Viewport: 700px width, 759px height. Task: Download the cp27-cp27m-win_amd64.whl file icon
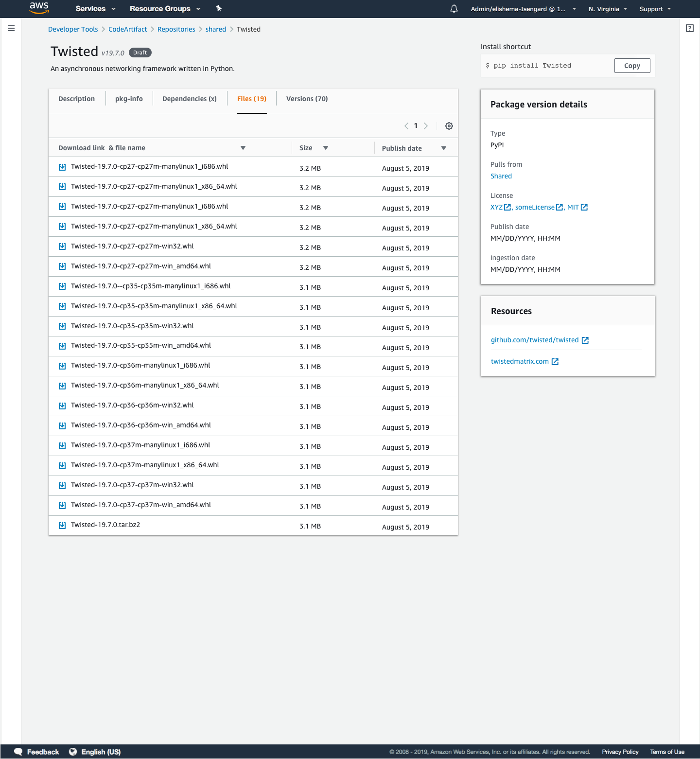click(x=62, y=266)
